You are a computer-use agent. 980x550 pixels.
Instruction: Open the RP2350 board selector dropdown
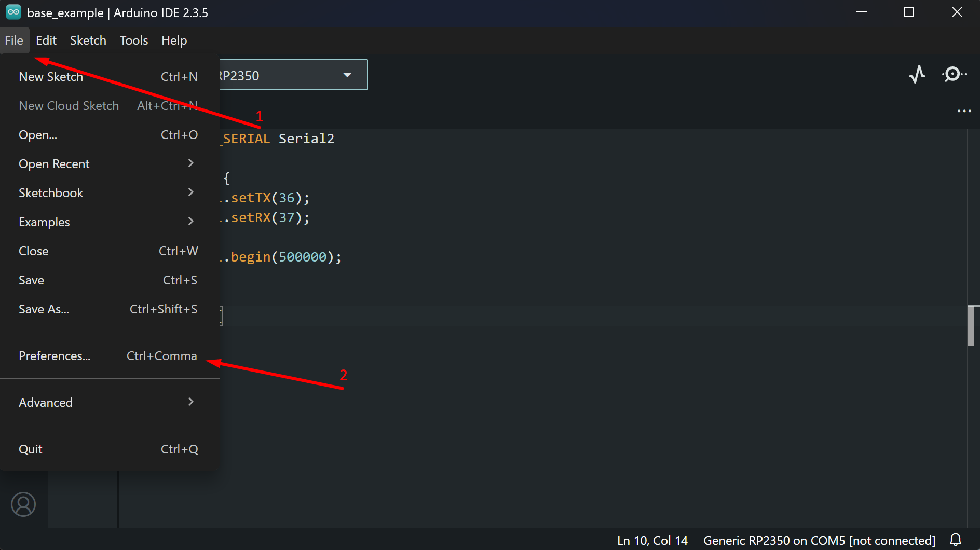(347, 75)
